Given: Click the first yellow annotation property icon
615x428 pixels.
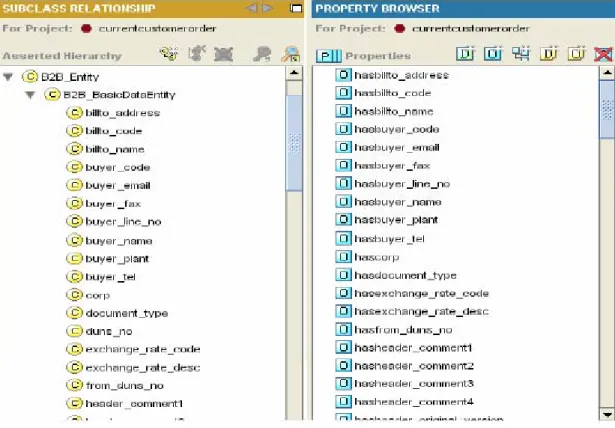Looking at the screenshot, I should click(548, 54).
